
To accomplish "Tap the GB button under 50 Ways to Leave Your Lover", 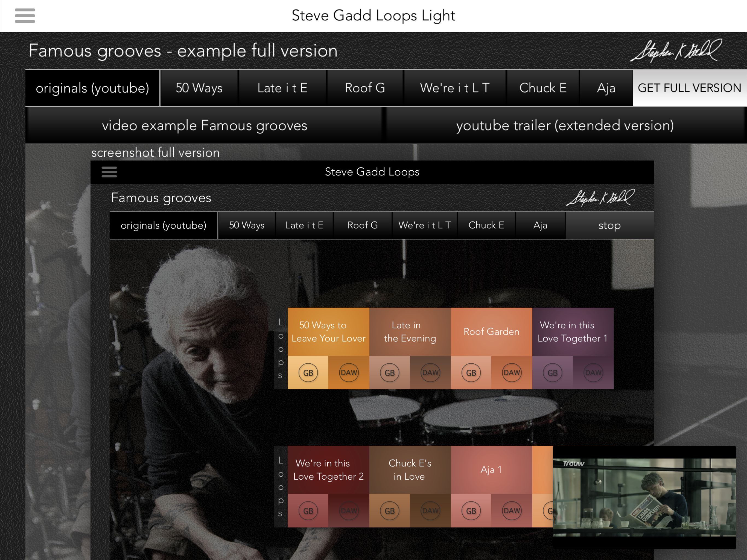I will click(308, 373).
